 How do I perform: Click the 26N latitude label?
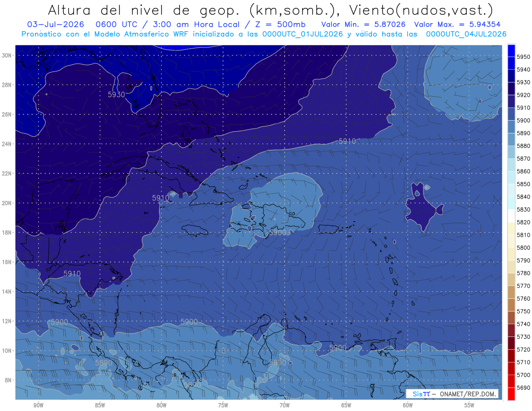click(x=8, y=114)
